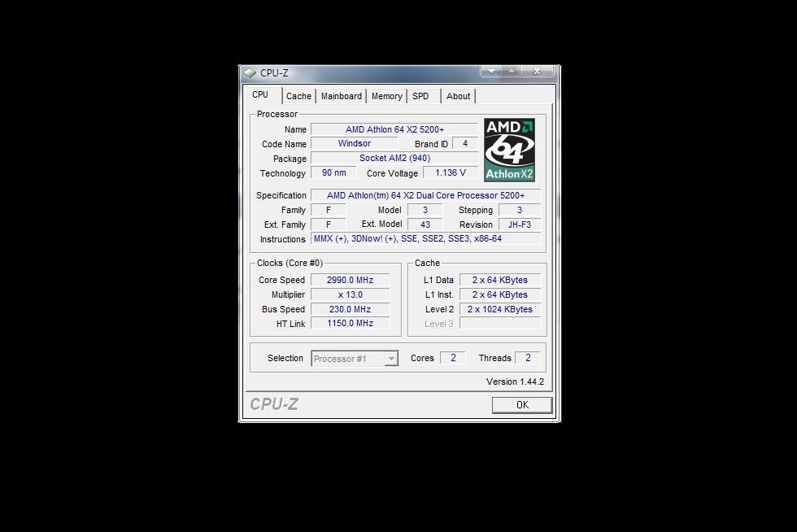Click the Revision value JH-F3
797x532 pixels.
pyautogui.click(x=520, y=225)
